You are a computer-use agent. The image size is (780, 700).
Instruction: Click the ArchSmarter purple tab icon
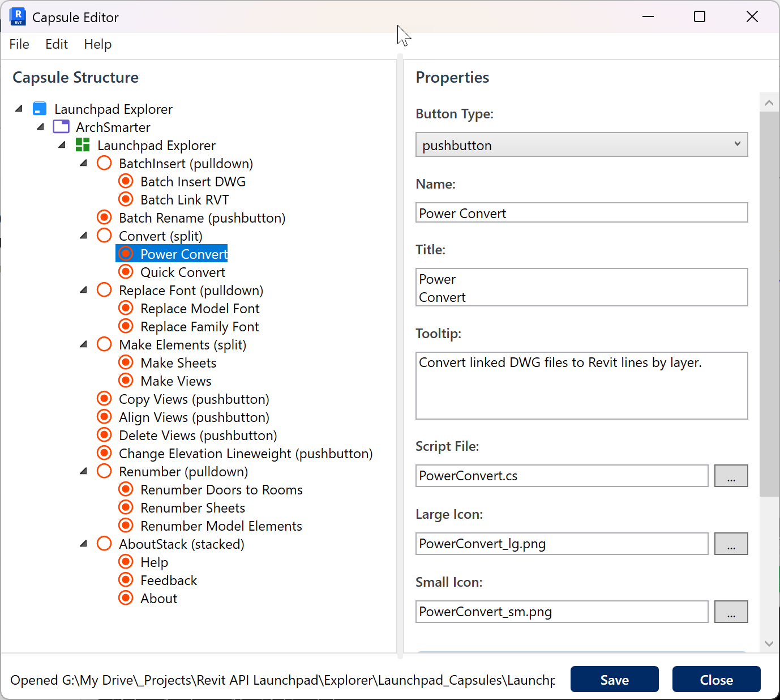pyautogui.click(x=61, y=127)
